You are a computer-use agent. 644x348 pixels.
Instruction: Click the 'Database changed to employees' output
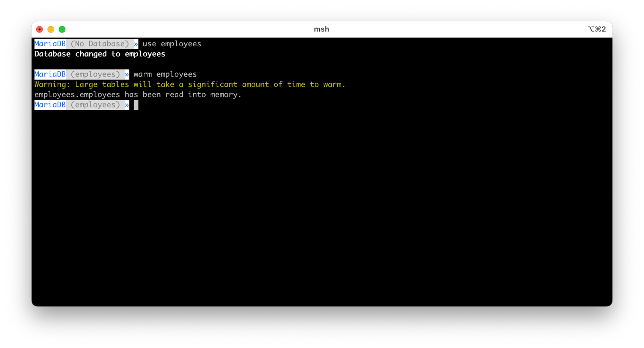click(x=100, y=54)
